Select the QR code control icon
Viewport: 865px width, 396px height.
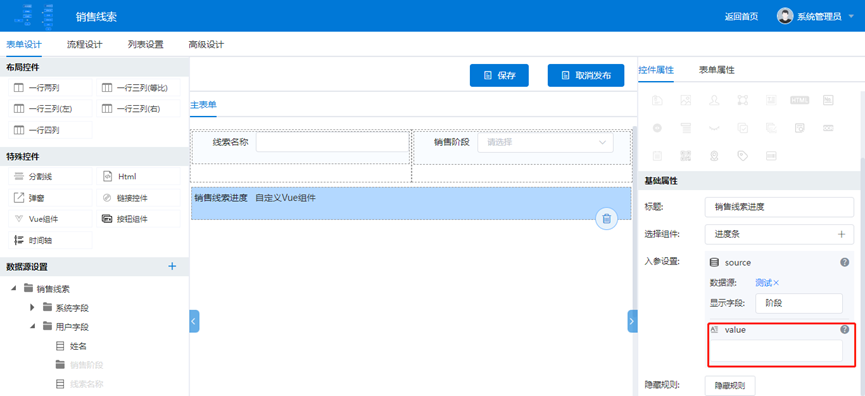[686, 156]
